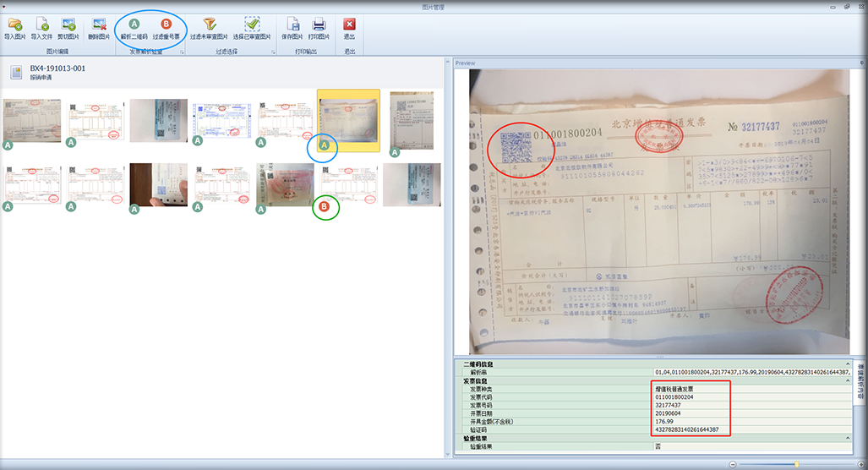The image size is (868, 470).
Task: Click the zoom out minus icon
Action: (x=733, y=464)
